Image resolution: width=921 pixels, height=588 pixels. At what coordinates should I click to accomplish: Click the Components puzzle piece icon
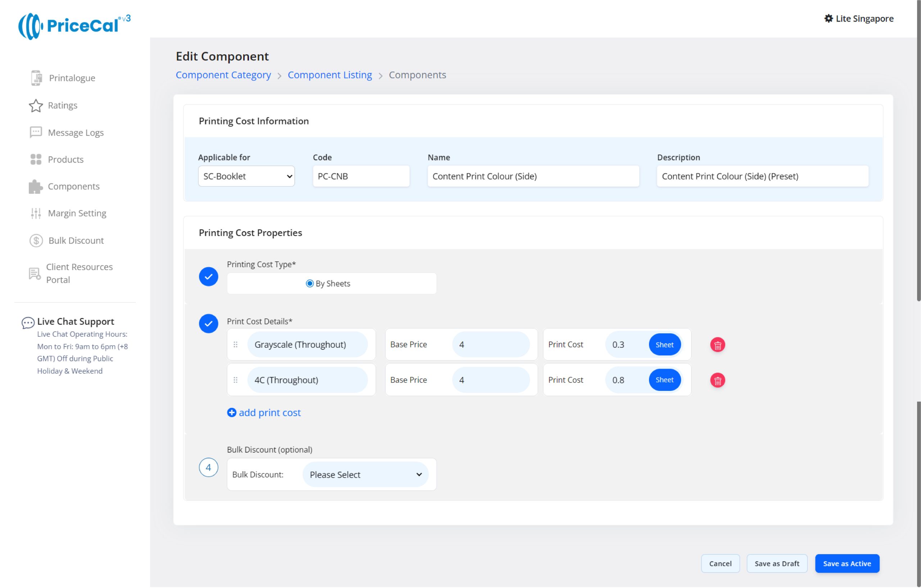point(36,187)
